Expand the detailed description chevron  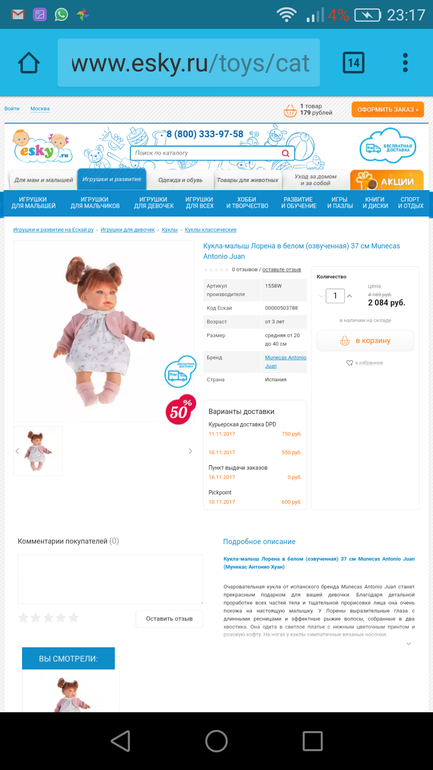point(408,643)
